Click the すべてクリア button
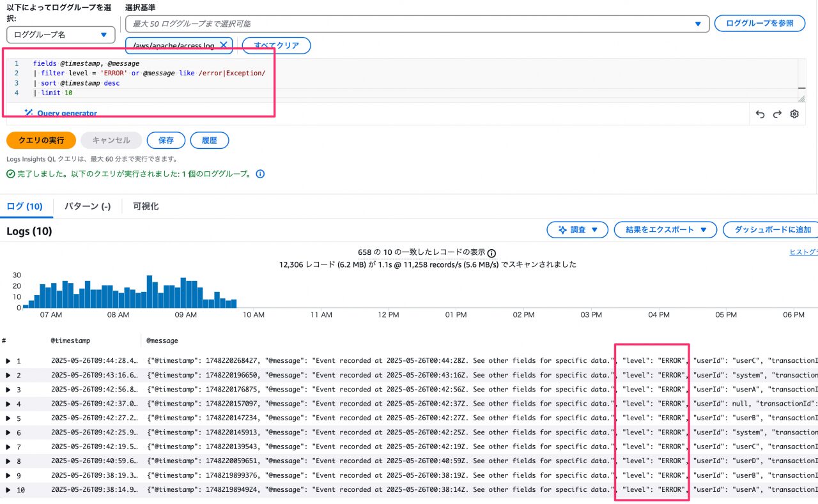The width and height of the screenshot is (818, 504). tap(276, 45)
